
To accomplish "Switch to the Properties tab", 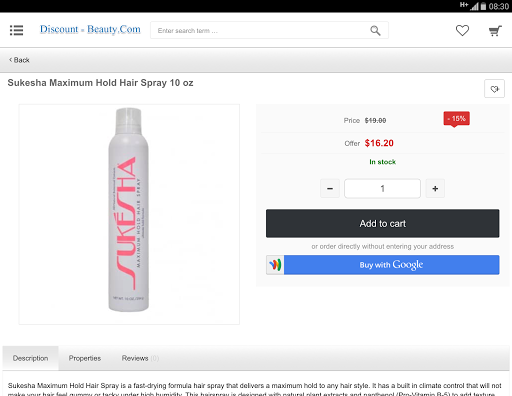I will pyautogui.click(x=85, y=358).
